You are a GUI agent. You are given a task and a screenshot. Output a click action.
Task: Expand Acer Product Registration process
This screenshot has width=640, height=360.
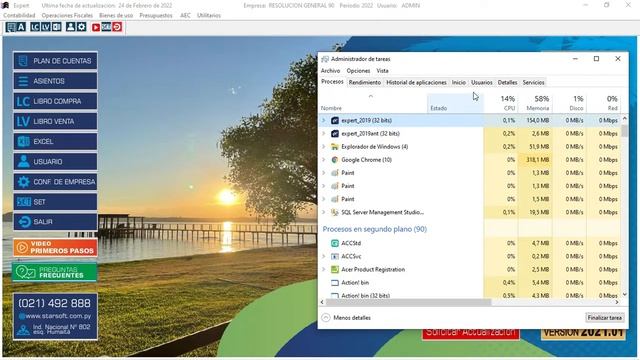(324, 269)
